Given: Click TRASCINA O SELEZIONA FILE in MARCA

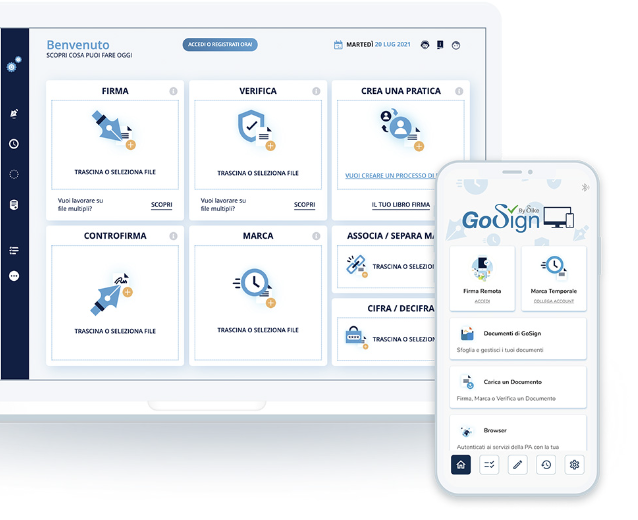Looking at the screenshot, I should (x=258, y=330).
